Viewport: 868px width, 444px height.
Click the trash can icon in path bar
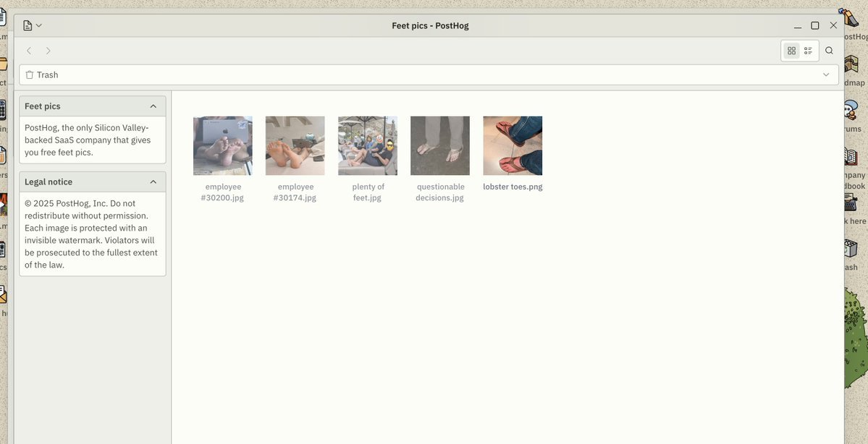[x=30, y=74]
